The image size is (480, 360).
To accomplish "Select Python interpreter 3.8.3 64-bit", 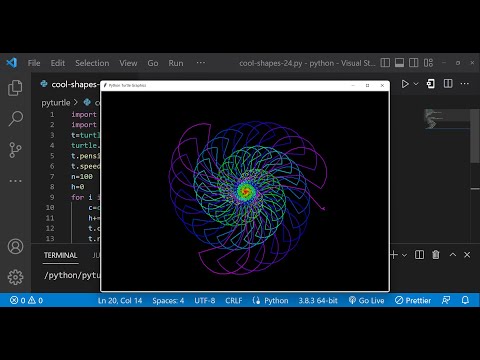I will pyautogui.click(x=318, y=301).
